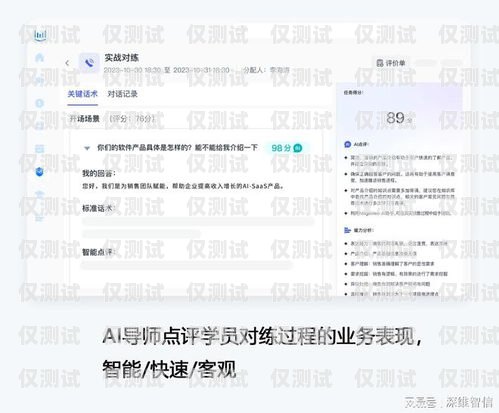
Task: Click the 我的回答 label
Action: tap(99, 174)
